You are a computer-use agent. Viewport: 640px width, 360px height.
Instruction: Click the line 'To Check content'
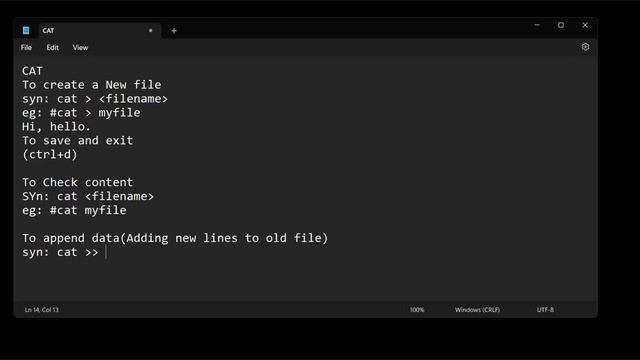[78, 182]
